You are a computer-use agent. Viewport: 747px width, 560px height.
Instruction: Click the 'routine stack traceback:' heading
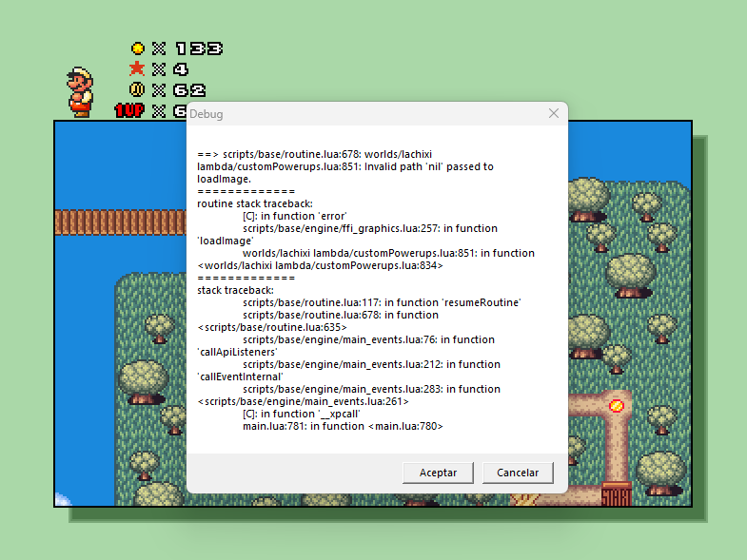[255, 203]
